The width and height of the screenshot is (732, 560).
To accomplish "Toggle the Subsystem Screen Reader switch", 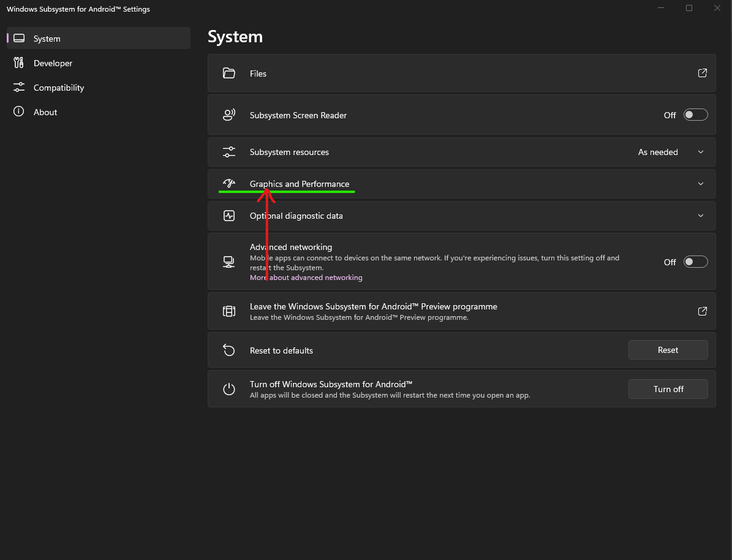I will coord(696,115).
